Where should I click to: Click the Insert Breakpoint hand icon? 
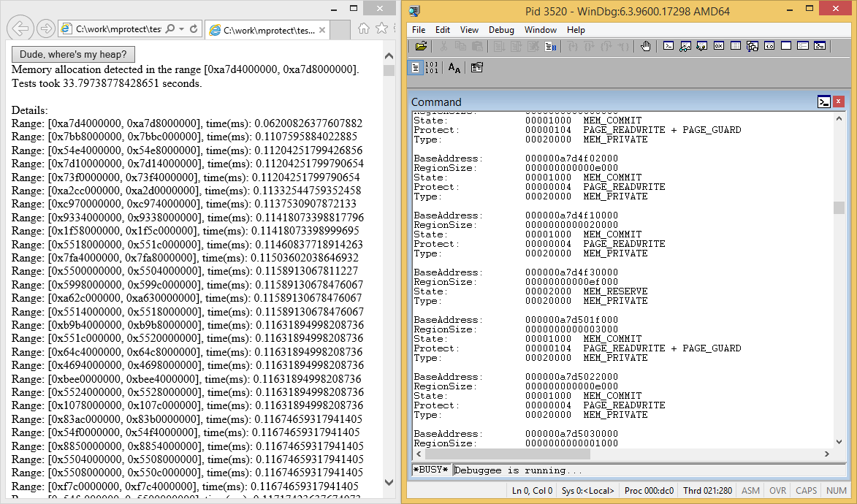click(645, 46)
